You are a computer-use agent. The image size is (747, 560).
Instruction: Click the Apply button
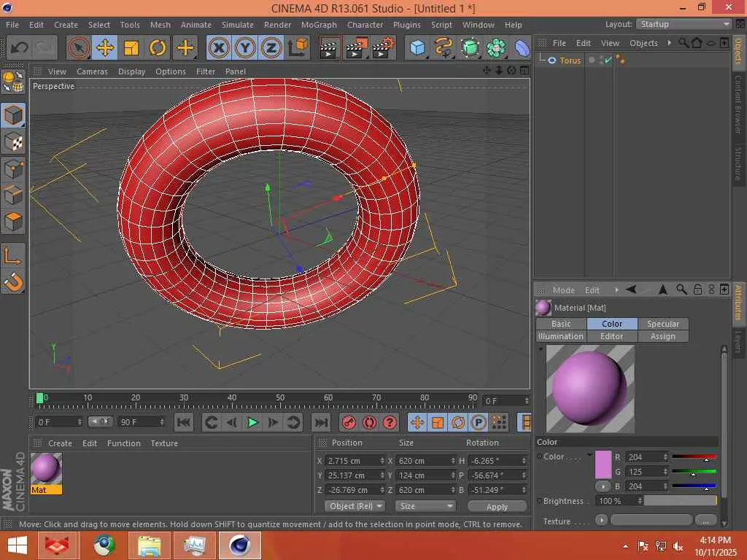point(497,506)
